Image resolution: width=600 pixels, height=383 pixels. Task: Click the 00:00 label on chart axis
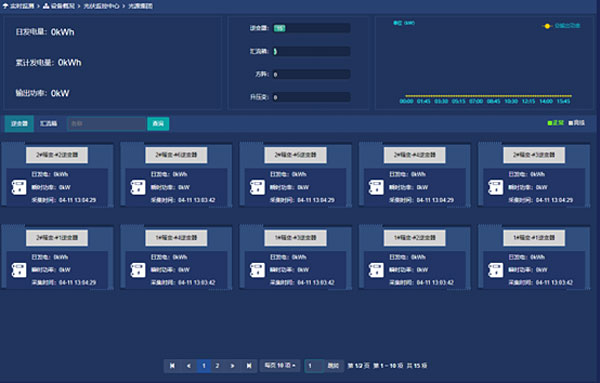[x=406, y=101]
